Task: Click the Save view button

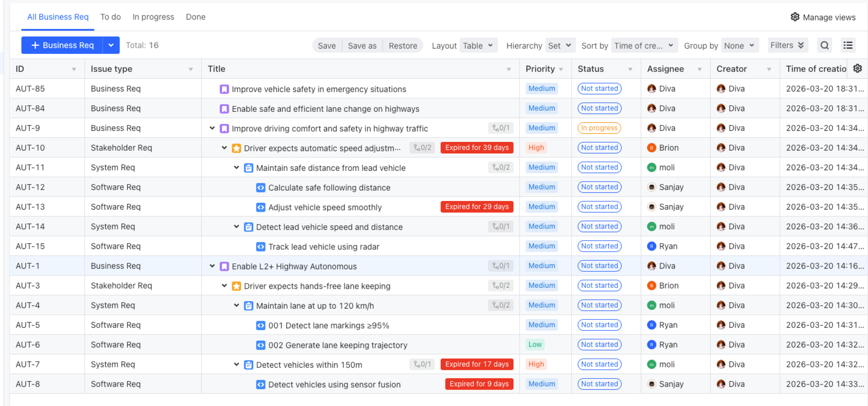Action: [327, 46]
